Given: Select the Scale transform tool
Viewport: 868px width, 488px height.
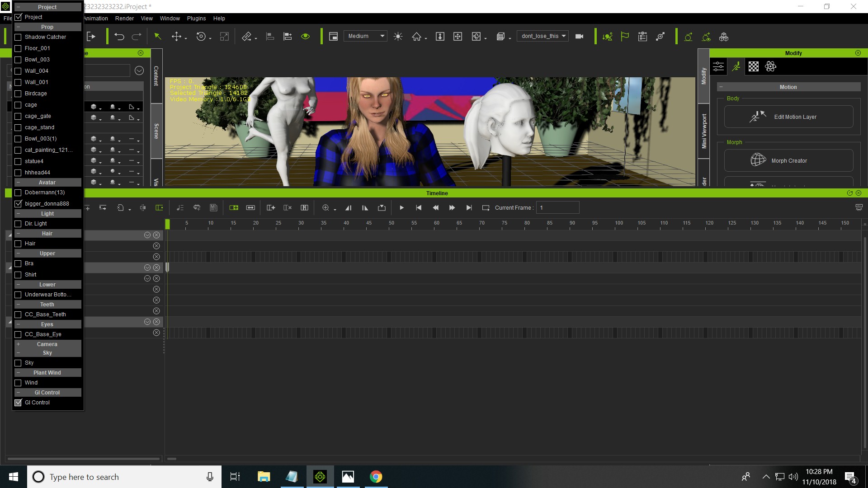Looking at the screenshot, I should coord(224,37).
